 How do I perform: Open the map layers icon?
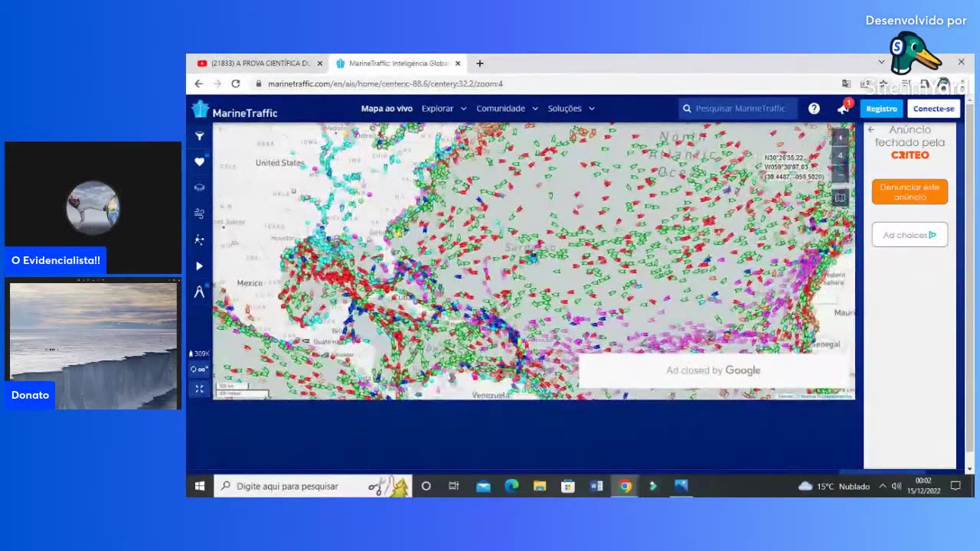pos(199,187)
